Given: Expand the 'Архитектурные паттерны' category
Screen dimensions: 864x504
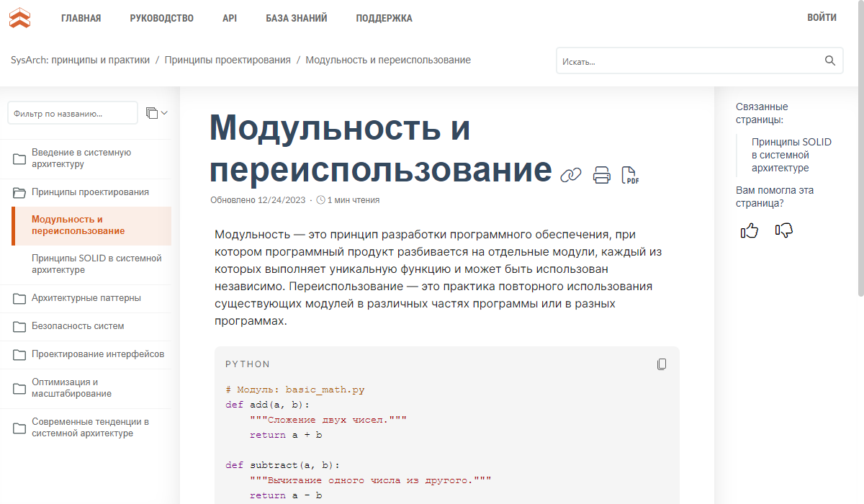Looking at the screenshot, I should click(x=19, y=298).
